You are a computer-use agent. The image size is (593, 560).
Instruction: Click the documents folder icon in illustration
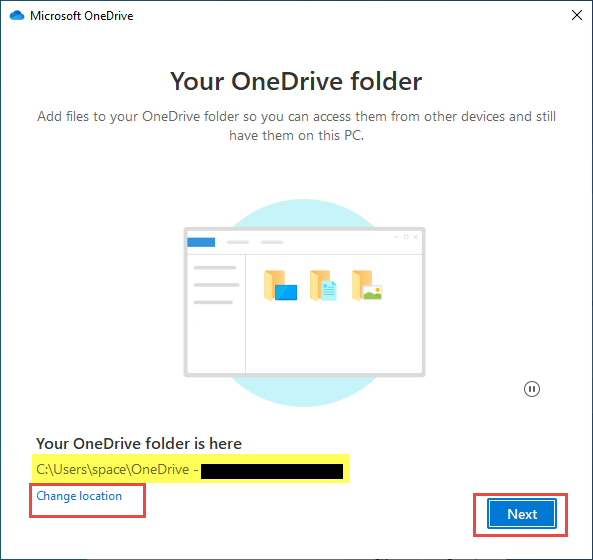[x=323, y=286]
